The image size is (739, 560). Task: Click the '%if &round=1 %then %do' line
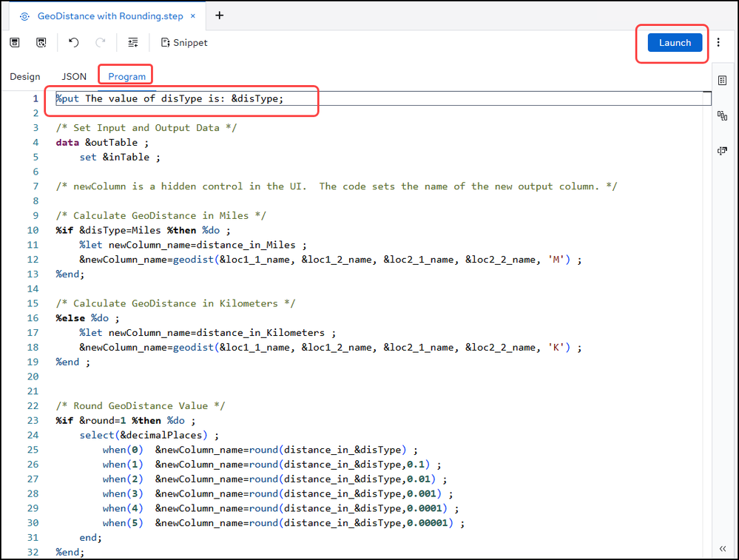click(125, 420)
